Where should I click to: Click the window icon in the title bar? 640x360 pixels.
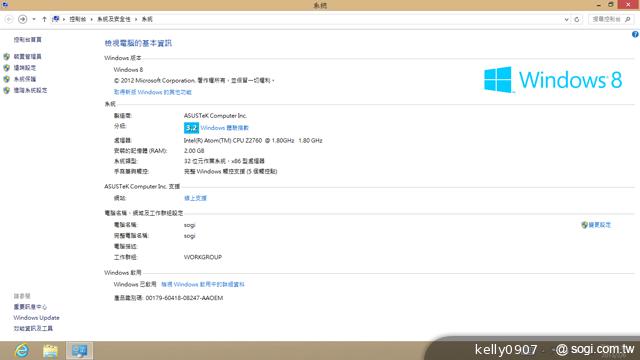(x=5, y=5)
